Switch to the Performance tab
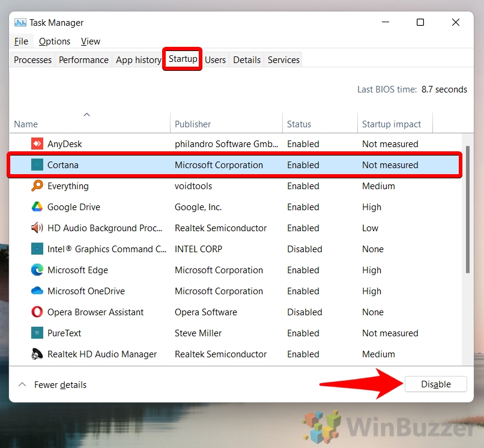The image size is (484, 448). coord(83,60)
